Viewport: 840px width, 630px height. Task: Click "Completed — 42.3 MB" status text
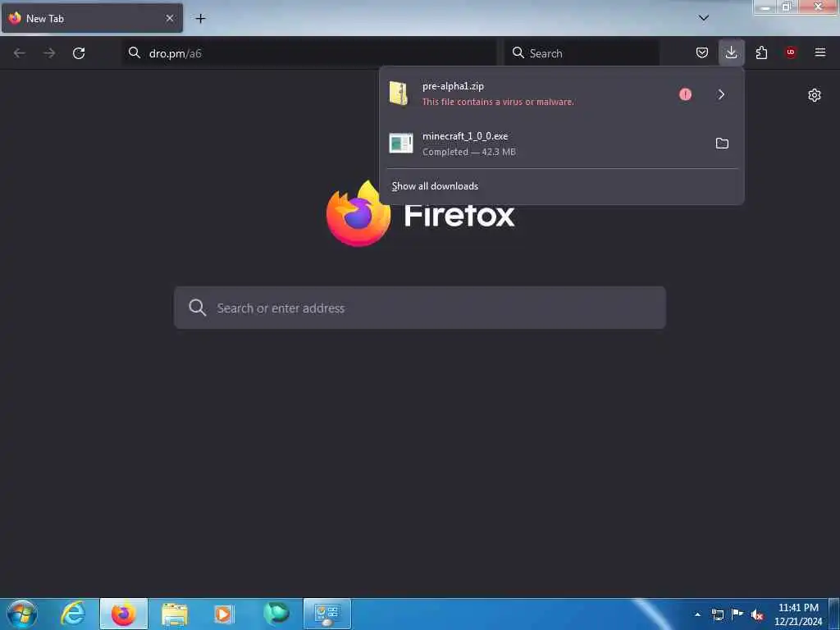tap(468, 152)
